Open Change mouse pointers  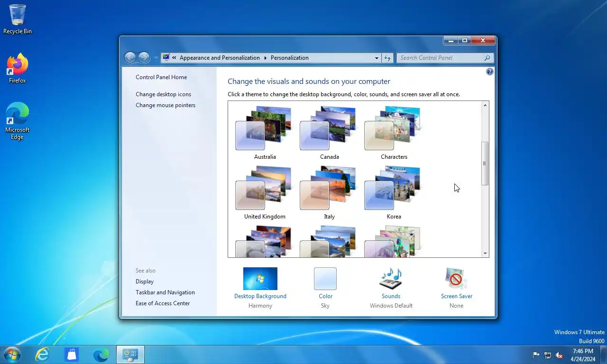coord(166,105)
